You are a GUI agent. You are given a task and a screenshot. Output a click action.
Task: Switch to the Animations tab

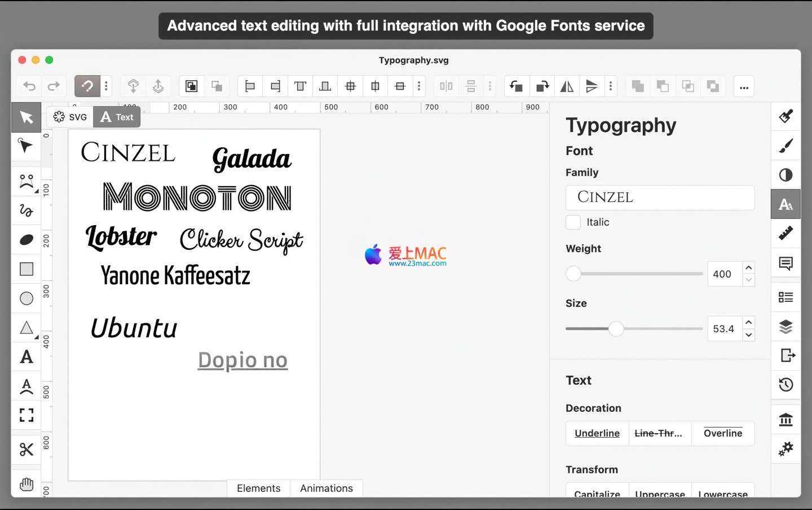click(326, 489)
